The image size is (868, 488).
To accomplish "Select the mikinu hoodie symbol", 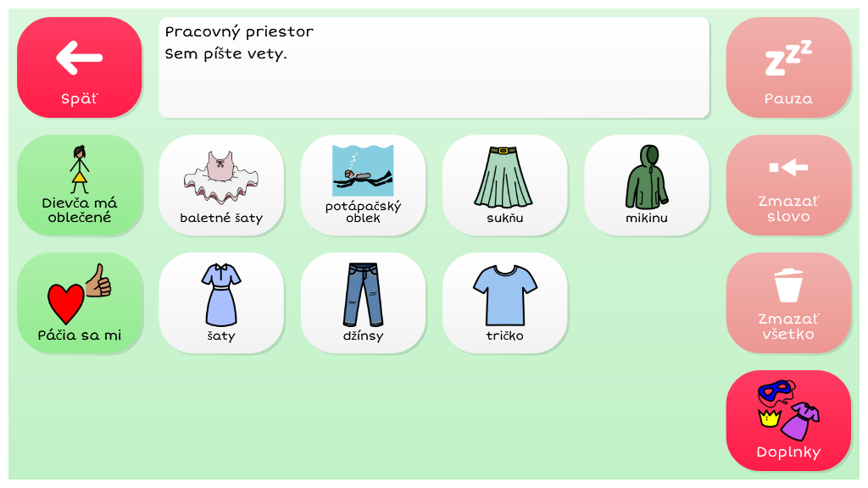I will click(x=646, y=185).
